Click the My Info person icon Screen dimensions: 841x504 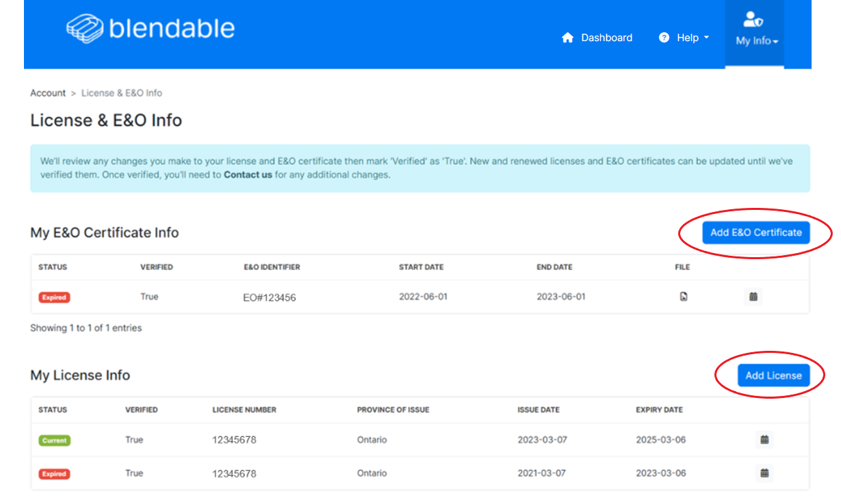coord(753,21)
